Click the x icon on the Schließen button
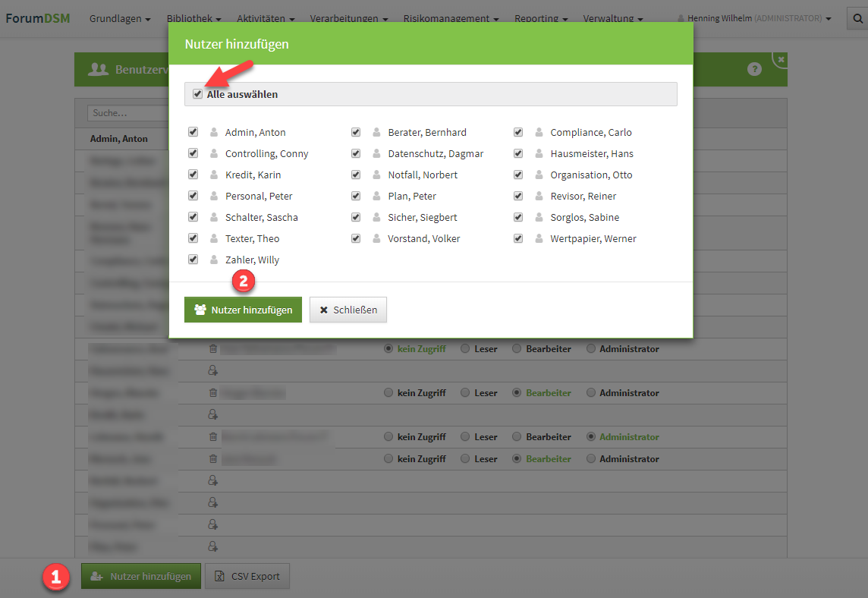This screenshot has width=868, height=598. pos(324,310)
